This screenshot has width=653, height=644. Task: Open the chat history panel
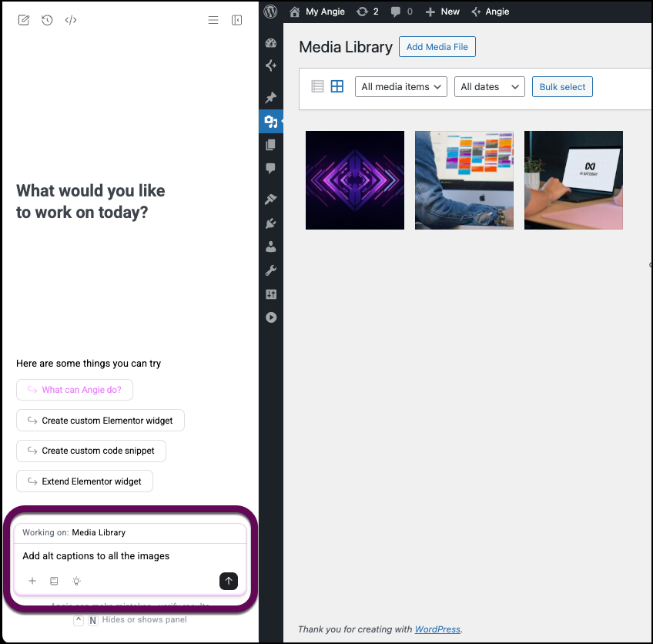tap(45, 20)
